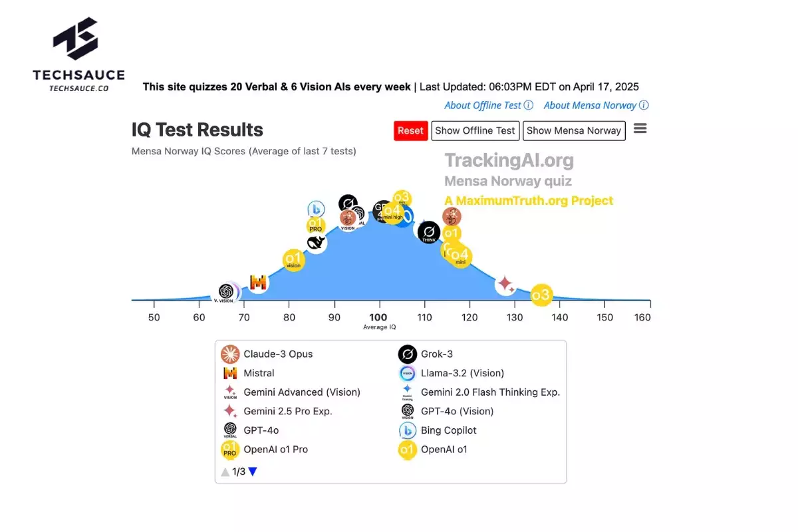Click the Show Mensa Norway button

pyautogui.click(x=574, y=131)
